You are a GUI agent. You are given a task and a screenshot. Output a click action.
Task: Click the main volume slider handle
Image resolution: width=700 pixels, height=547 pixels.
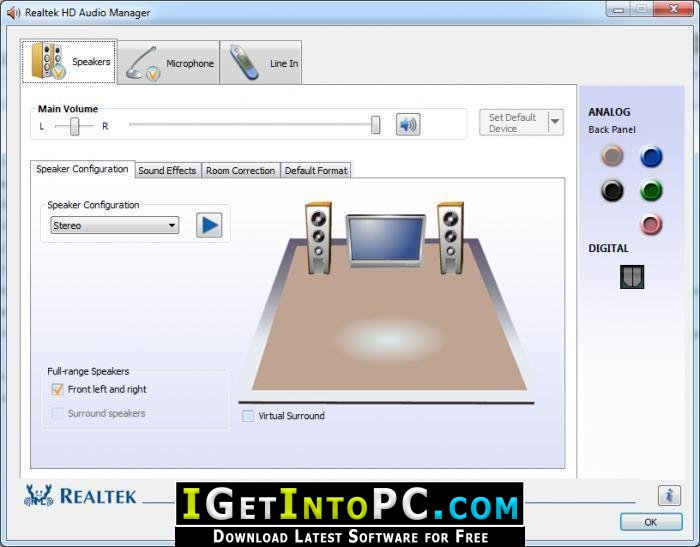tap(376, 125)
